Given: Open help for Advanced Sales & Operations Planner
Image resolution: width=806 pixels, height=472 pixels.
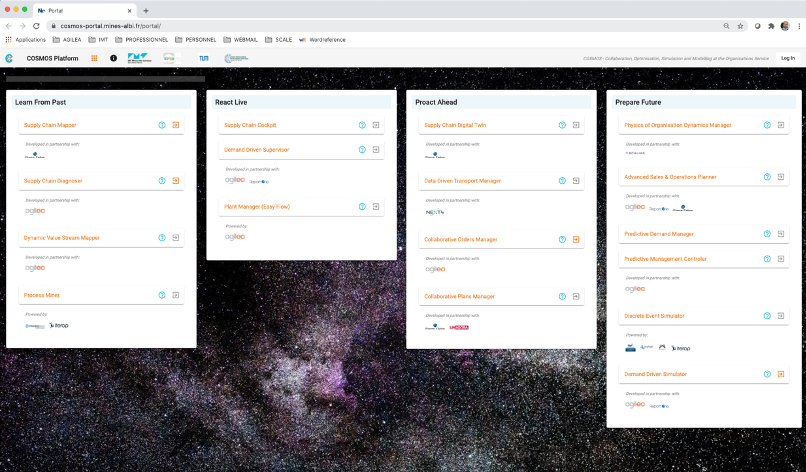Looking at the screenshot, I should (x=767, y=177).
